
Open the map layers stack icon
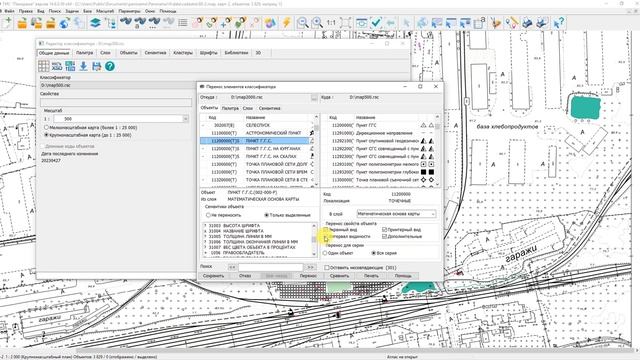pyautogui.click(x=95, y=23)
